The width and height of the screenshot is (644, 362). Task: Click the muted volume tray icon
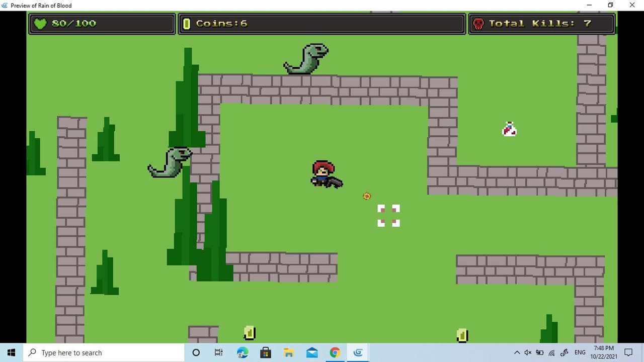point(528,352)
